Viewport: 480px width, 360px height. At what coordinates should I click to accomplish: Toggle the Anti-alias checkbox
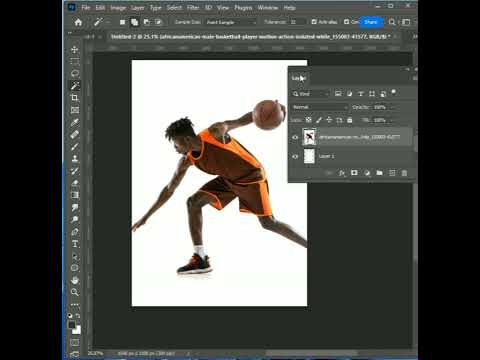(314, 22)
